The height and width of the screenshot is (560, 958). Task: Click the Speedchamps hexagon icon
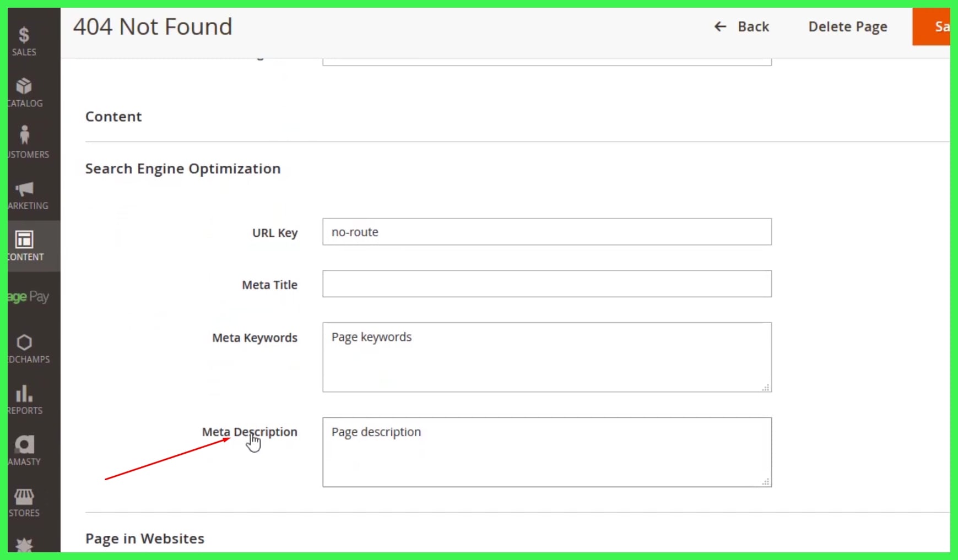tap(24, 344)
